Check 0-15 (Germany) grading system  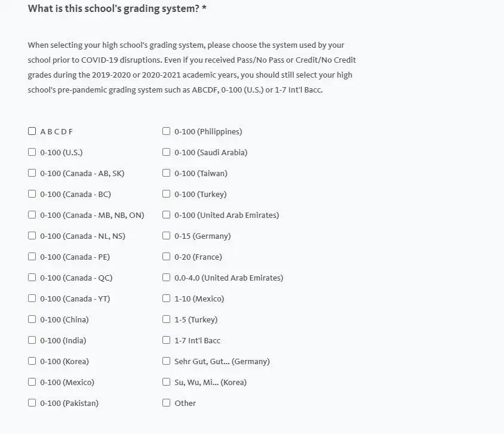[x=167, y=236]
